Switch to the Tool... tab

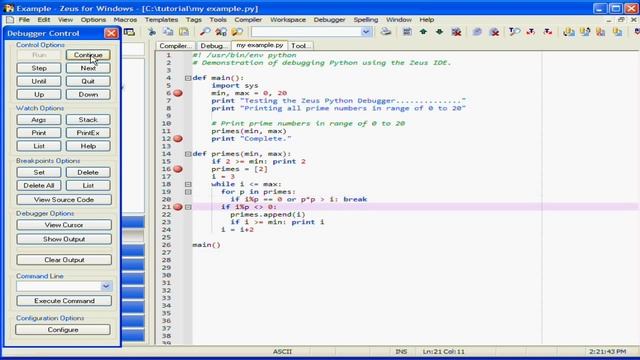point(300,46)
